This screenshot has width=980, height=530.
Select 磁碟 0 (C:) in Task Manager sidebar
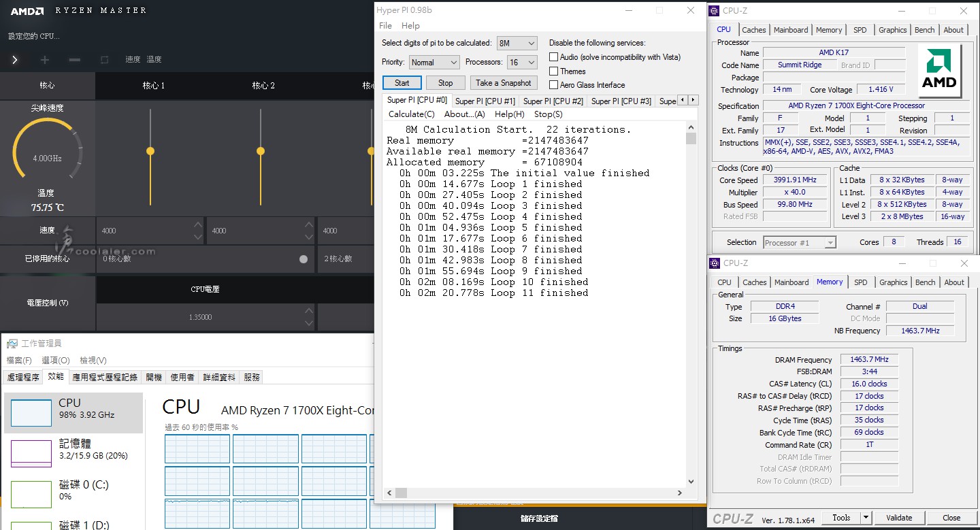click(x=73, y=491)
